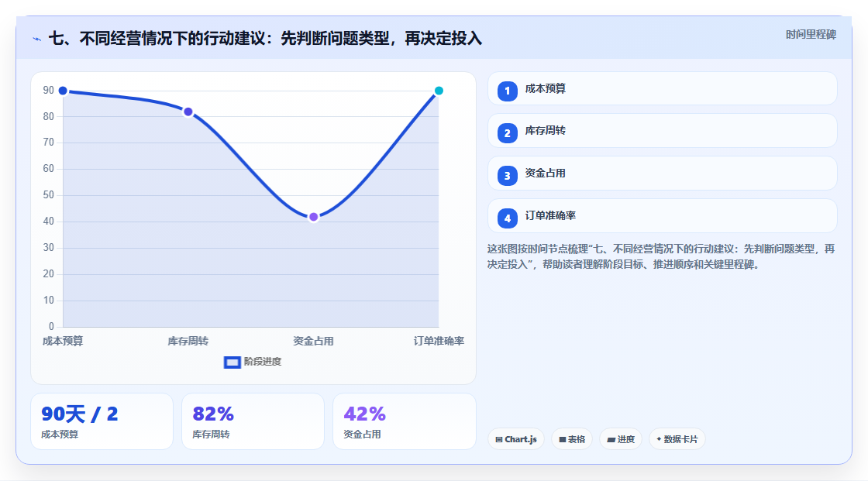Click the section title 七、不同经营情况下的行动建议
868x481 pixels.
pos(265,38)
